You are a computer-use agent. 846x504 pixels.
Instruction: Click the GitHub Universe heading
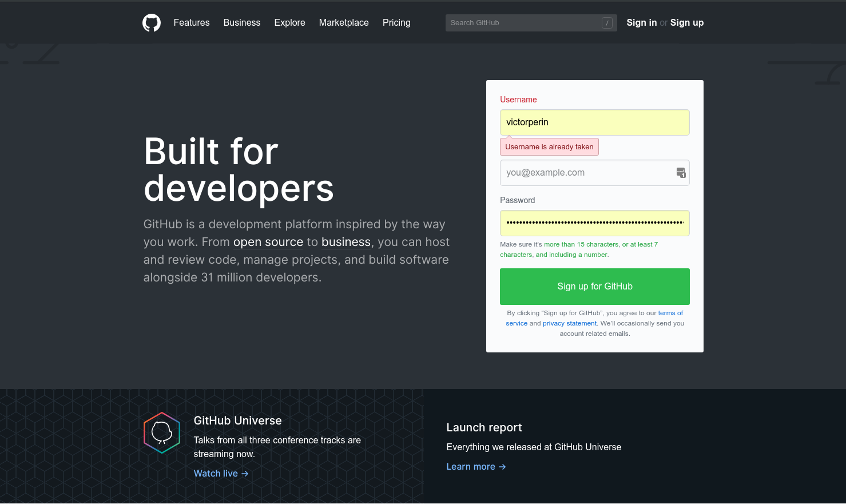pos(238,420)
